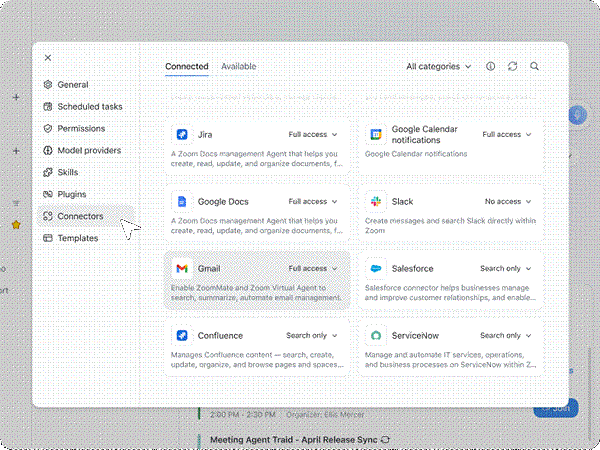600x450 pixels.
Task: Open the All categories dropdown
Action: [439, 67]
